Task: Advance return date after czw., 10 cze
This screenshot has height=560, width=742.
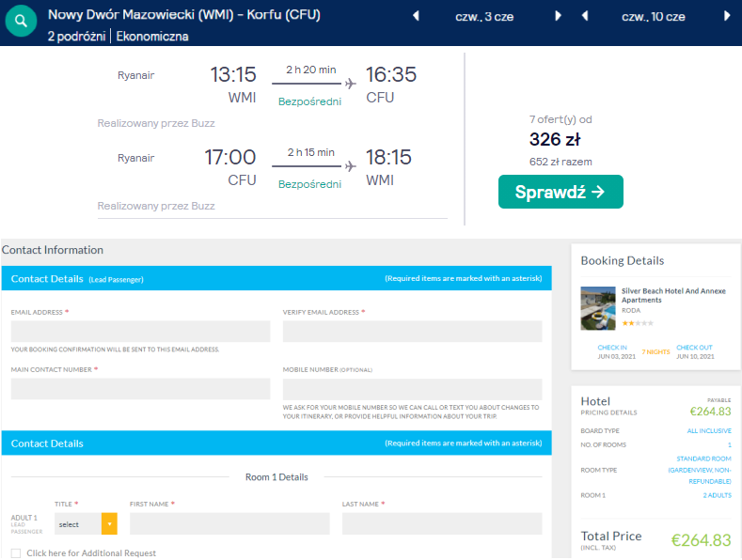Action: coord(727,16)
